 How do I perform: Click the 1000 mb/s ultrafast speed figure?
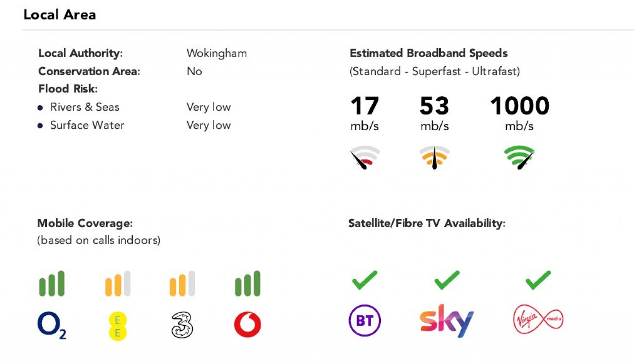coord(519,106)
